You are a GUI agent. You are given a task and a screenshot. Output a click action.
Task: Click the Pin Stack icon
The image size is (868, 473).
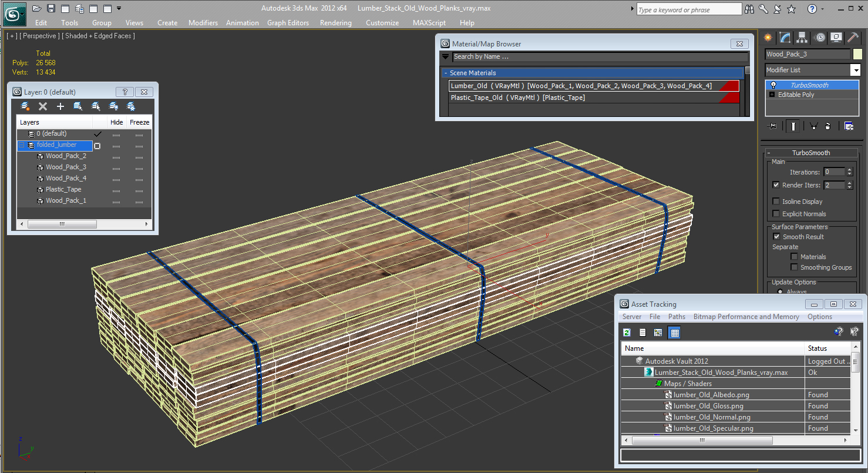pos(772,126)
